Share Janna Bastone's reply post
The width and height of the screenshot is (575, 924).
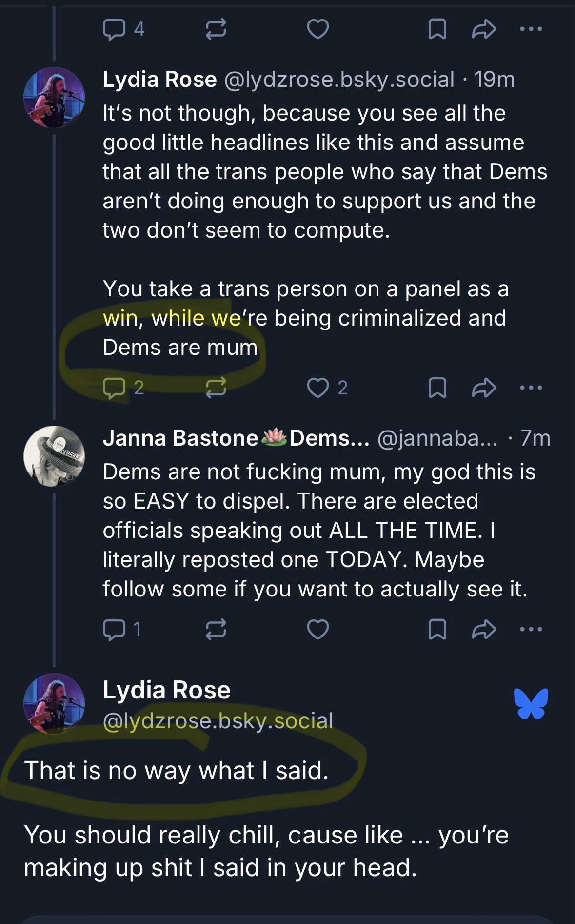(x=484, y=629)
